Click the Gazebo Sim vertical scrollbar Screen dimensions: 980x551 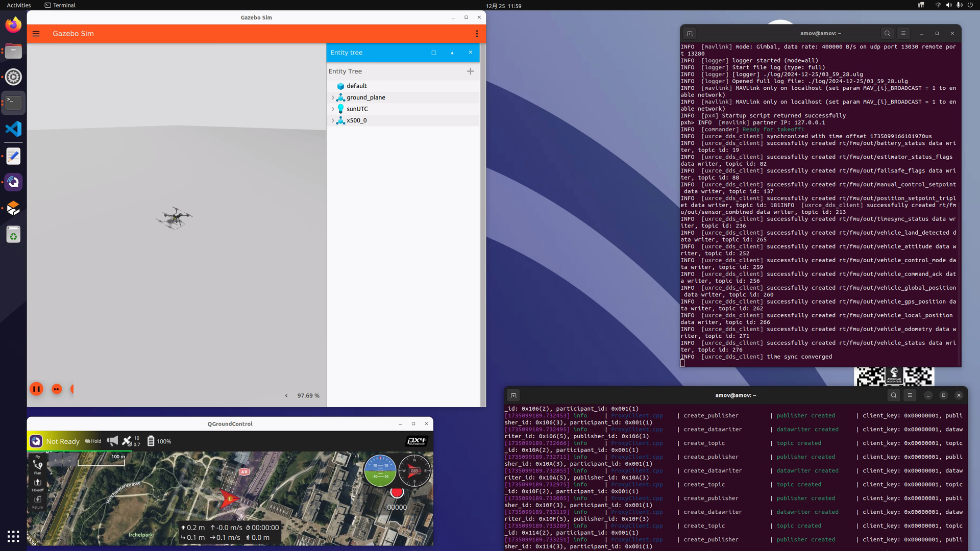click(x=483, y=224)
